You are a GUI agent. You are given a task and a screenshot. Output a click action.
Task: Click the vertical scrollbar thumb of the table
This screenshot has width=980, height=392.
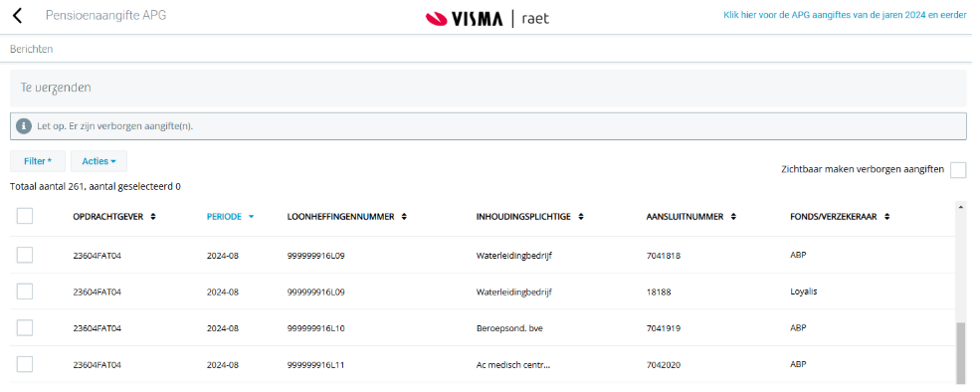[x=960, y=352]
